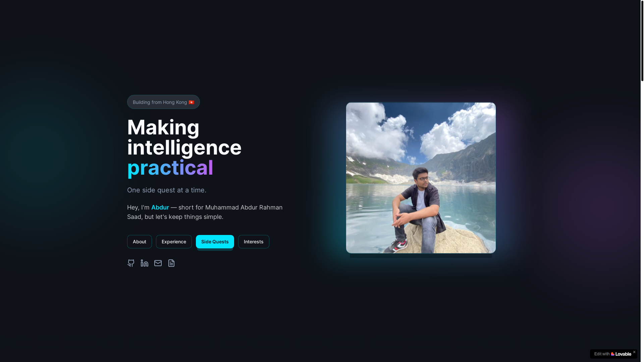Click the highlighted name Abdur
Image resolution: width=644 pixels, height=362 pixels.
[x=160, y=207]
